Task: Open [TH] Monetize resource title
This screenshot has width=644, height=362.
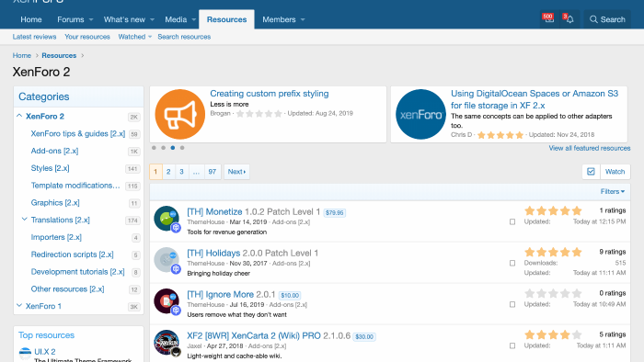Action: 214,211
